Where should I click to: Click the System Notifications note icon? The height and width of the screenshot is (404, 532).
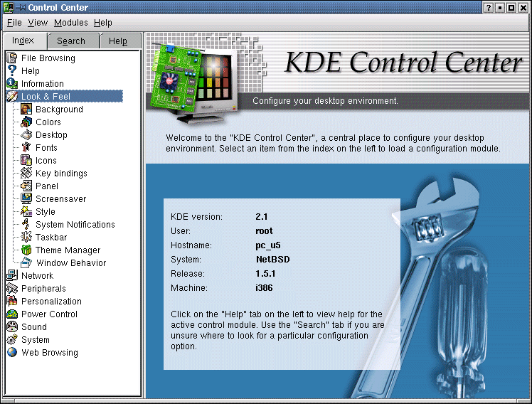click(x=26, y=224)
